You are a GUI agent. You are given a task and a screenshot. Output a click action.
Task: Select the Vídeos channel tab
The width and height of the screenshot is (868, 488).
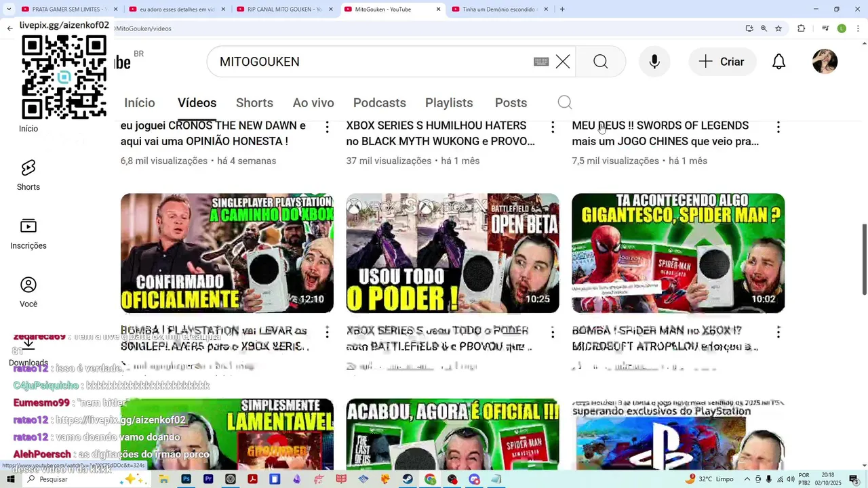[197, 103]
